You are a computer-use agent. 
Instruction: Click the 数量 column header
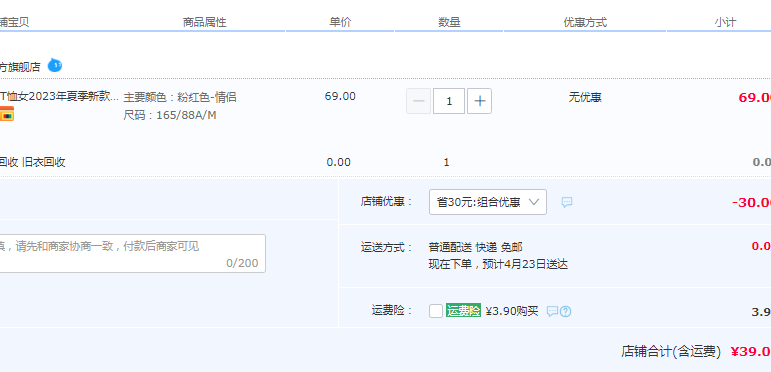(449, 22)
